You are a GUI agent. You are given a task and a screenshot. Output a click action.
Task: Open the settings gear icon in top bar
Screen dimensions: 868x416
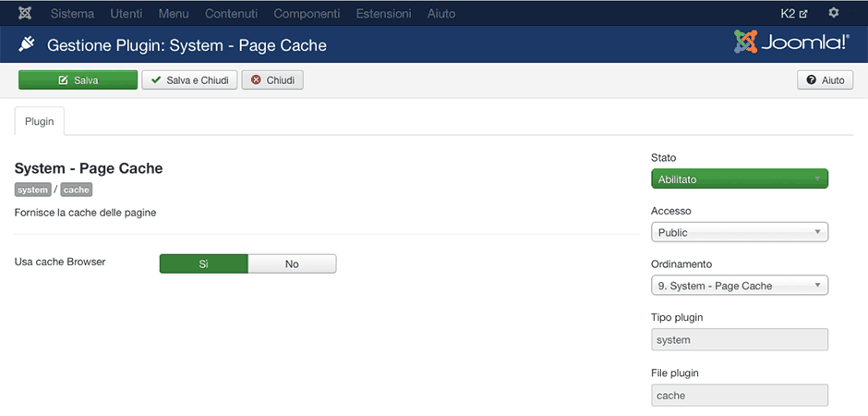point(834,13)
